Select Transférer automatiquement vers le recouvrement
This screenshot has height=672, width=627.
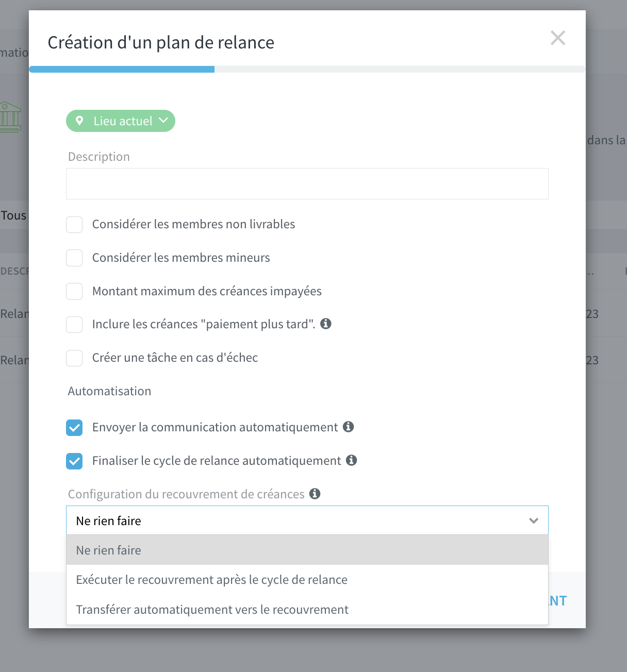[x=307, y=610]
